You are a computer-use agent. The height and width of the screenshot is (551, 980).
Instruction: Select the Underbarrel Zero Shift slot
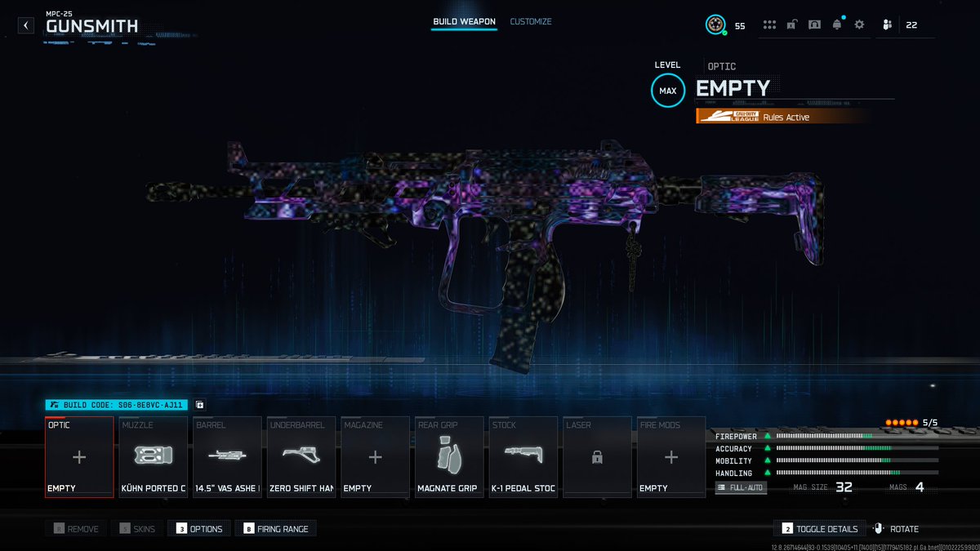tap(301, 457)
